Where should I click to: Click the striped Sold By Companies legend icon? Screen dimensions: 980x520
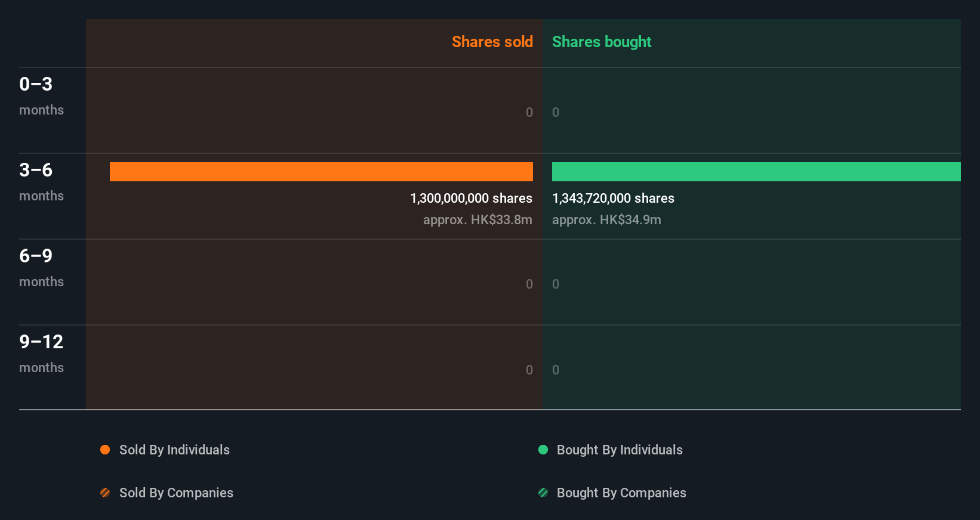105,493
